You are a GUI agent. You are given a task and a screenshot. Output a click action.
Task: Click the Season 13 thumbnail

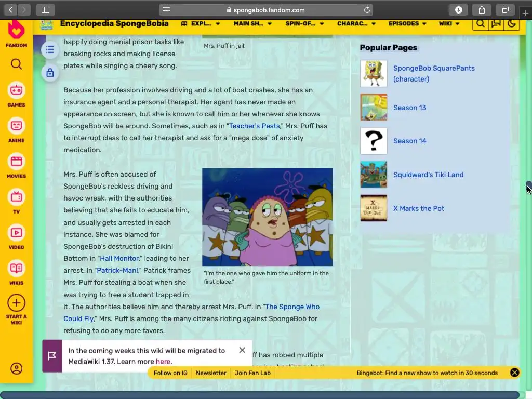coord(374,107)
